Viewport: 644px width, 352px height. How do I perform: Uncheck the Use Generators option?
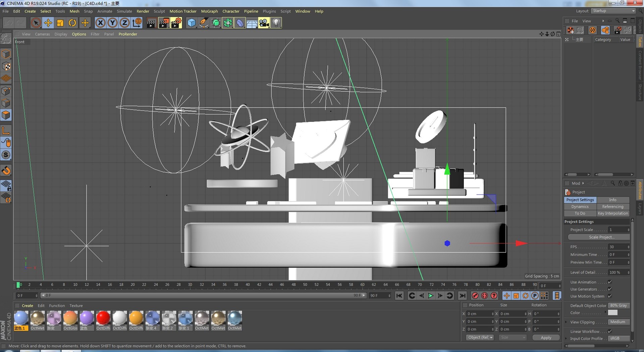tap(610, 289)
